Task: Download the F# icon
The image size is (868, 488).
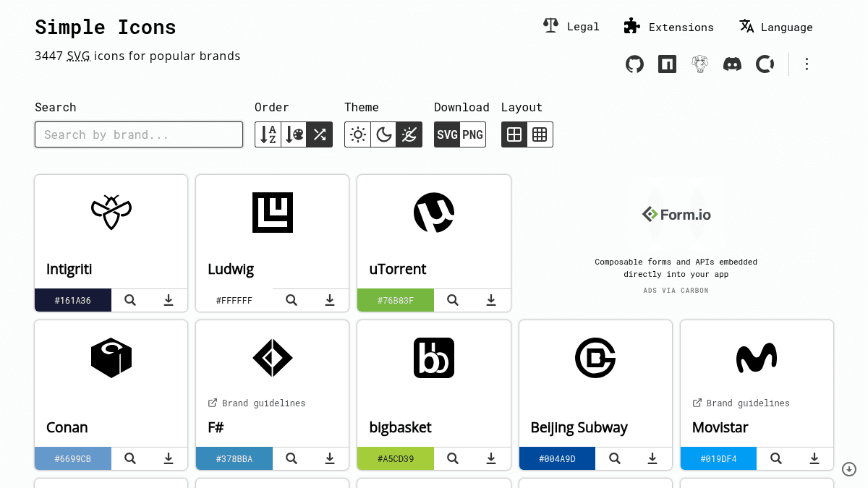Action: (x=330, y=458)
